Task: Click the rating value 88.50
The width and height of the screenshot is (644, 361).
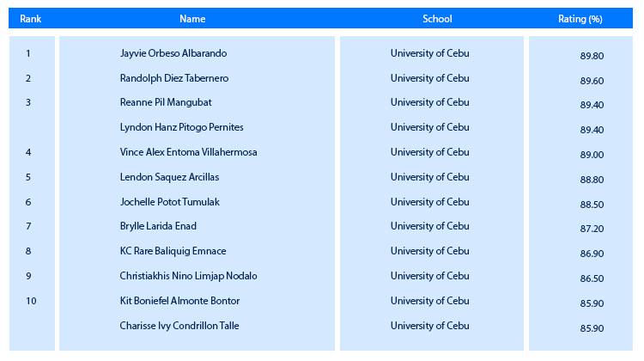Action: (592, 205)
